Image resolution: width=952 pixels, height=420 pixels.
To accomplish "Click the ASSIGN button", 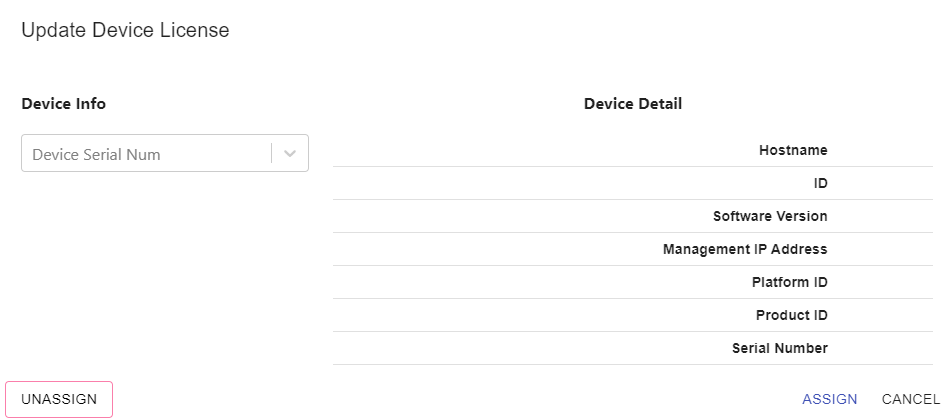I will [x=829, y=399].
